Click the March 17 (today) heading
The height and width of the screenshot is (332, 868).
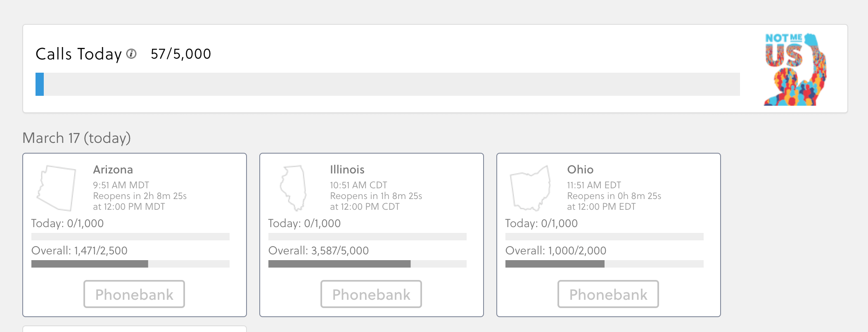pos(76,138)
